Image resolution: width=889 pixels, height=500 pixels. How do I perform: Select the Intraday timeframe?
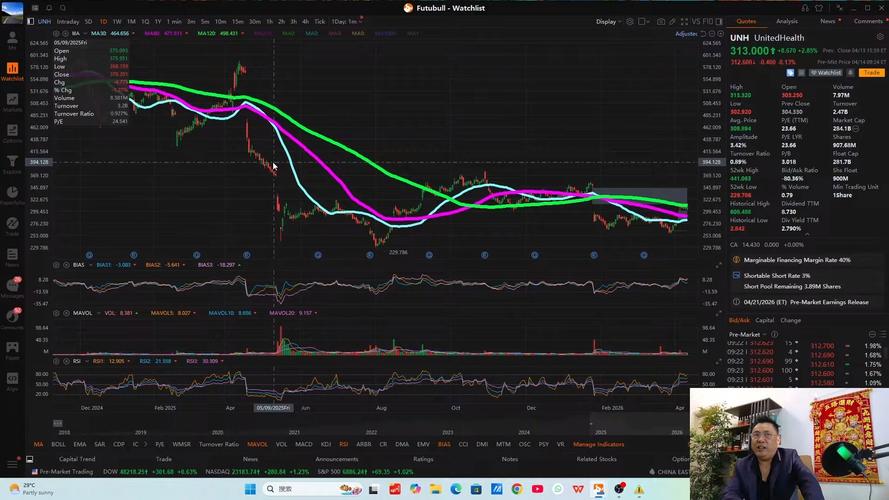click(x=67, y=22)
